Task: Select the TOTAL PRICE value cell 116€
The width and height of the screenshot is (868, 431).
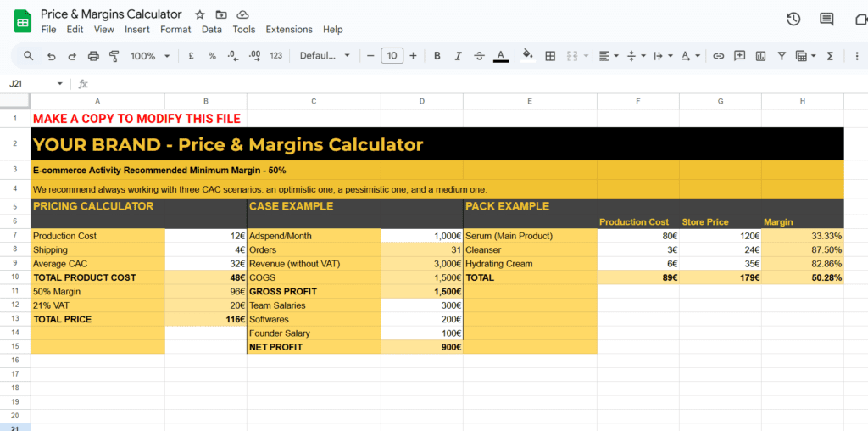Action: tap(206, 320)
